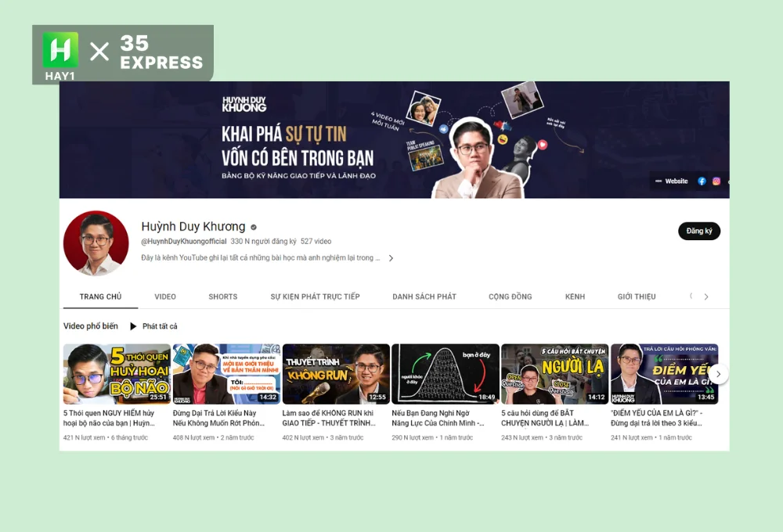Image resolution: width=783 pixels, height=532 pixels.
Task: Open the GIỚI THIỆU tab
Action: click(637, 297)
